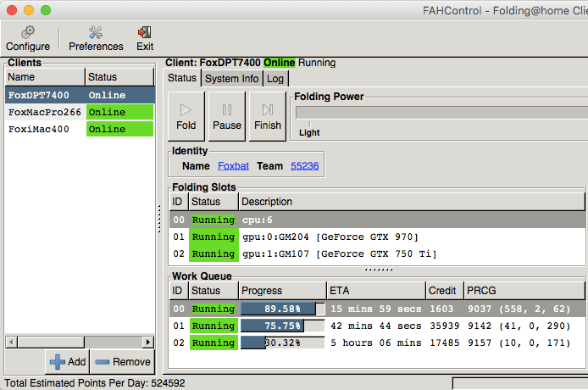Click clients list scroll right arrow

click(x=148, y=342)
